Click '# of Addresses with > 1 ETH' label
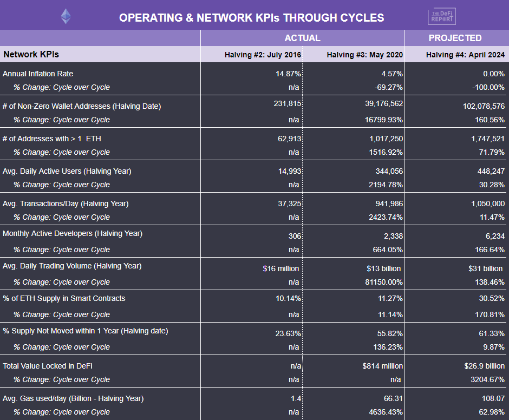509x420 pixels. coord(52,139)
